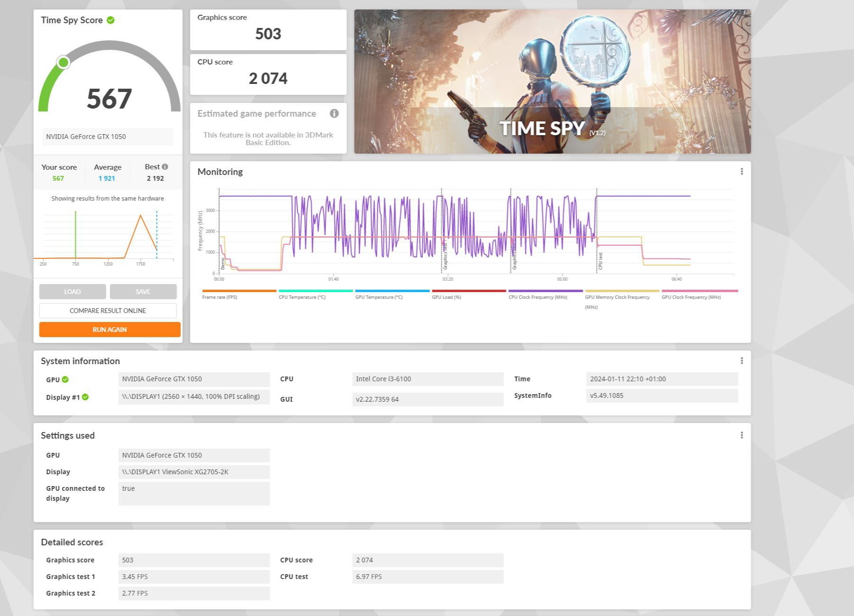
Task: Click the LOAD button
Action: [72, 292]
